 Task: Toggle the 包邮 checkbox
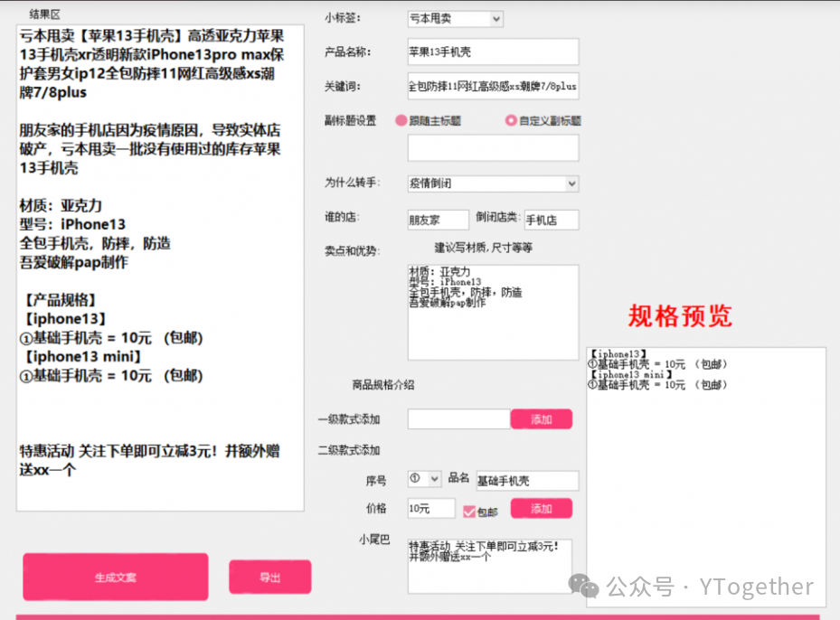click(469, 512)
